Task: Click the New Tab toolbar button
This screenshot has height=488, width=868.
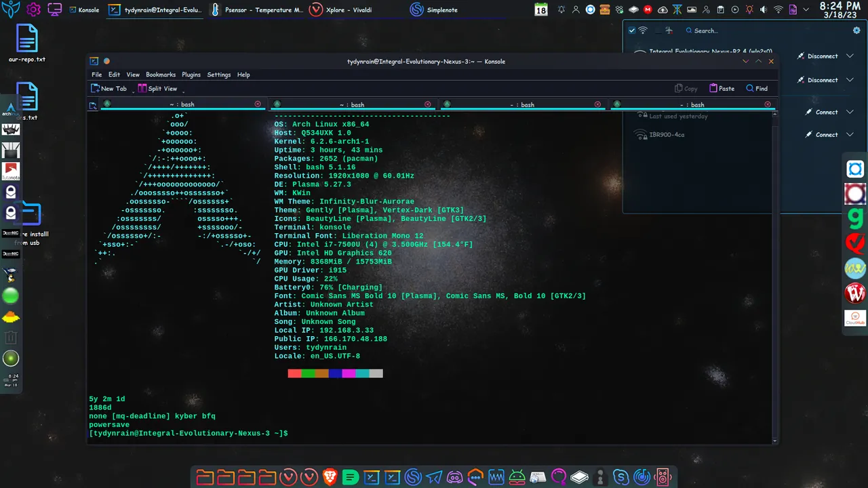Action: pyautogui.click(x=108, y=88)
